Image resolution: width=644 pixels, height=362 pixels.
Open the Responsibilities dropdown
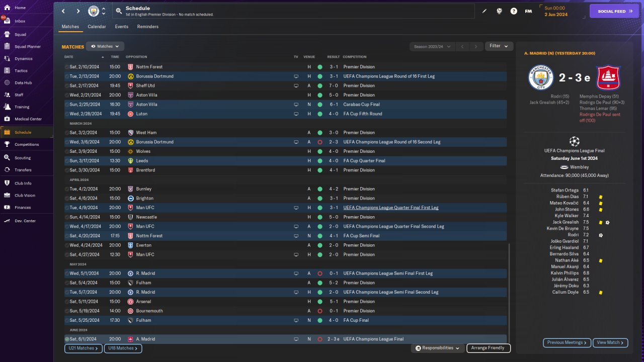(437, 348)
